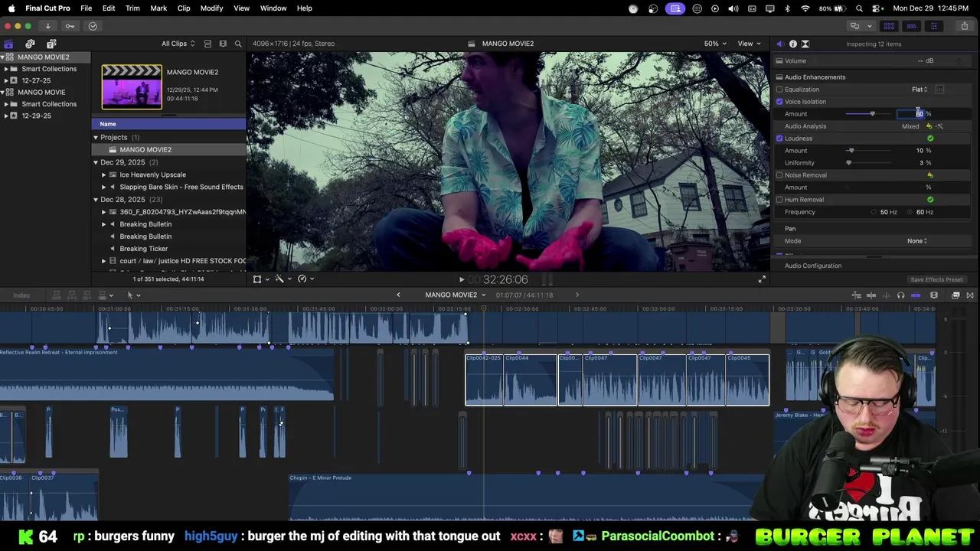The image size is (980, 551).
Task: Toggle filmstrip/list view in browser
Action: 223,44
